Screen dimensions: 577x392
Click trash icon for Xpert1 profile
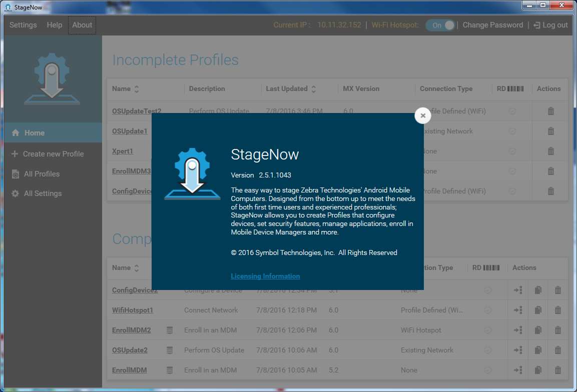point(550,151)
